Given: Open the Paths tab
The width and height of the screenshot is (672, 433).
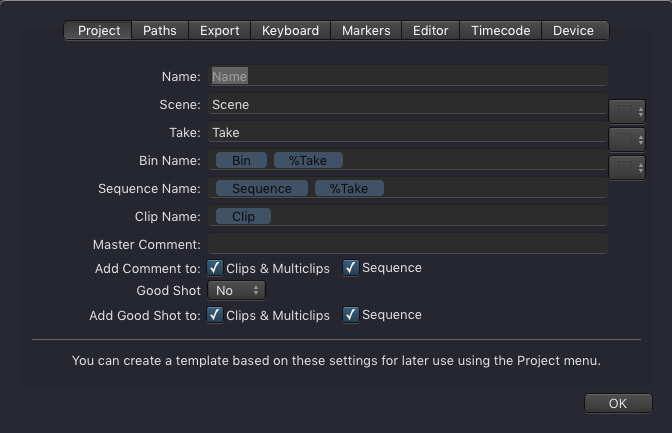Looking at the screenshot, I should point(160,30).
